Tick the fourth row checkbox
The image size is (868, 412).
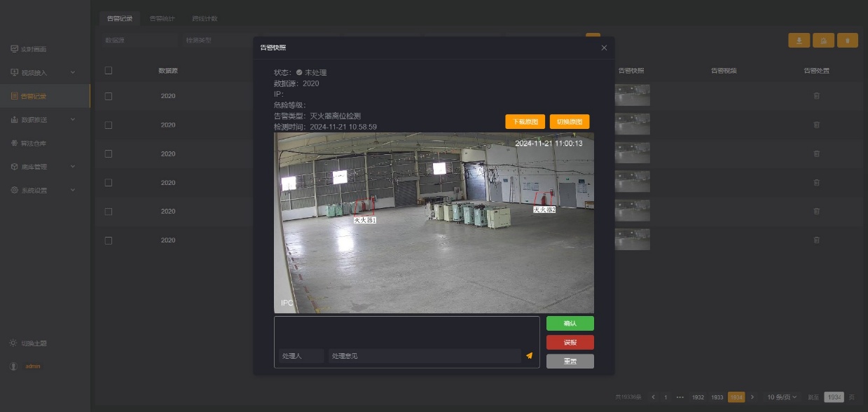click(108, 182)
